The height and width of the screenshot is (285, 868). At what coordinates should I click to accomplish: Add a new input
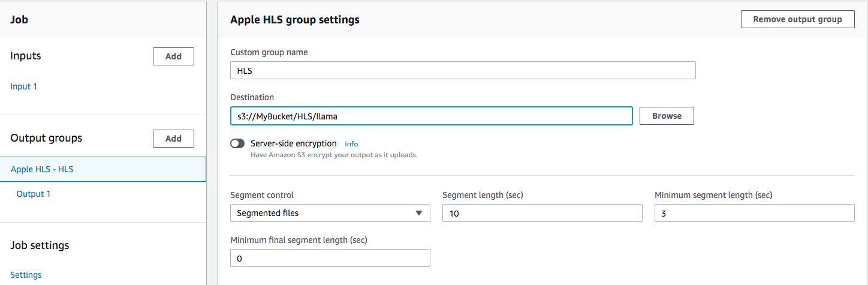[173, 56]
